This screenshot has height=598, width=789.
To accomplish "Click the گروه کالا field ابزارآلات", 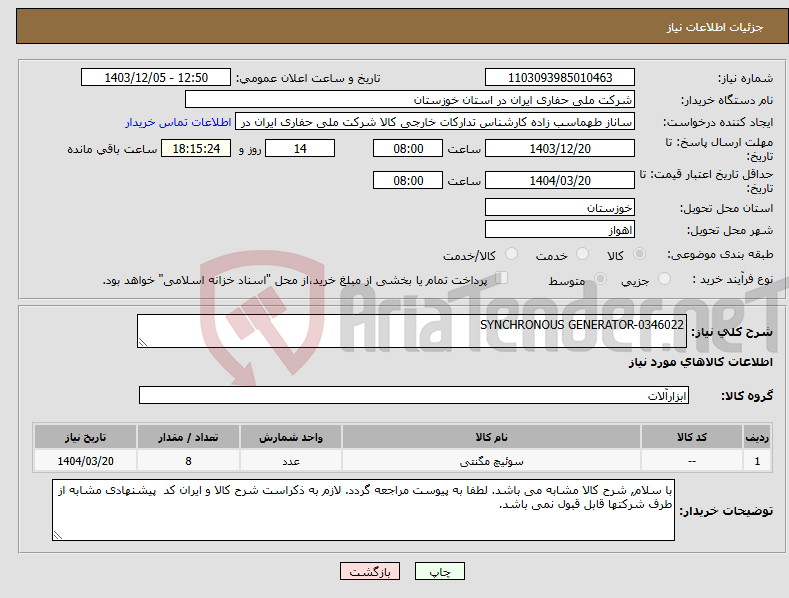I will tap(414, 395).
